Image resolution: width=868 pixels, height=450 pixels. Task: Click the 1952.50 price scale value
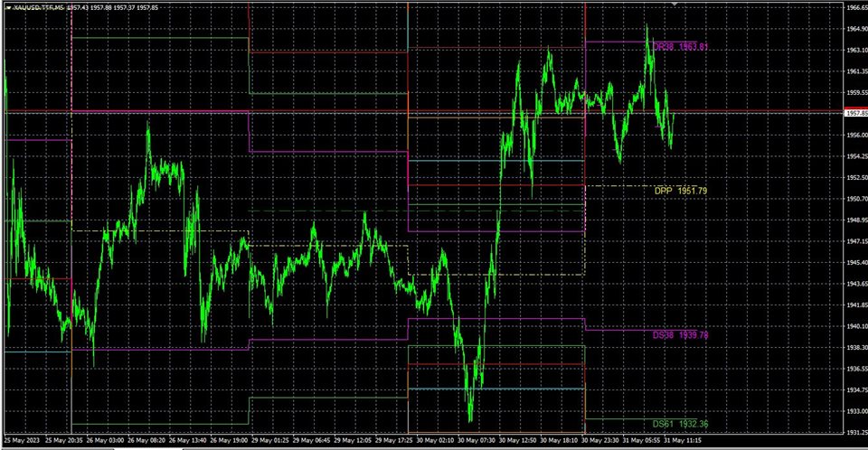coord(857,178)
